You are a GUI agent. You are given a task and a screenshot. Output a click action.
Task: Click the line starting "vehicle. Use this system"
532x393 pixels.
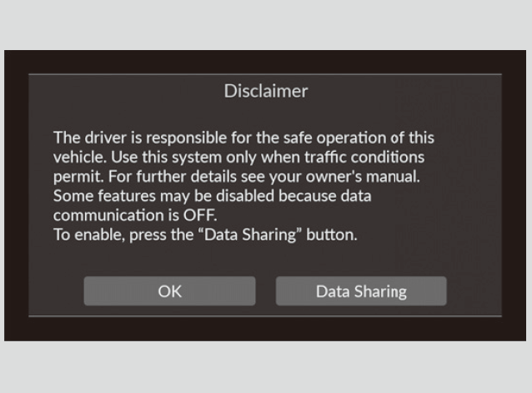tap(238, 157)
